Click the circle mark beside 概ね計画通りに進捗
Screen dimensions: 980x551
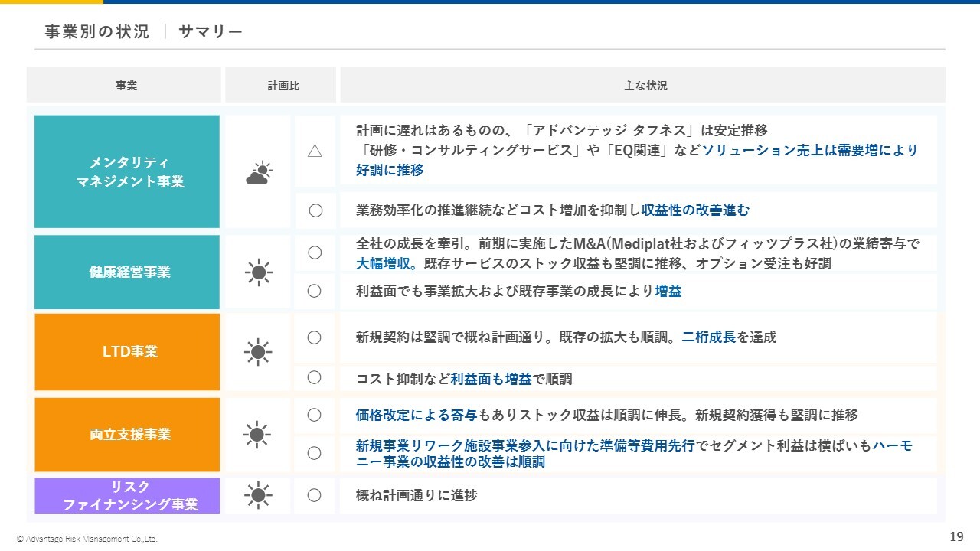(x=315, y=495)
